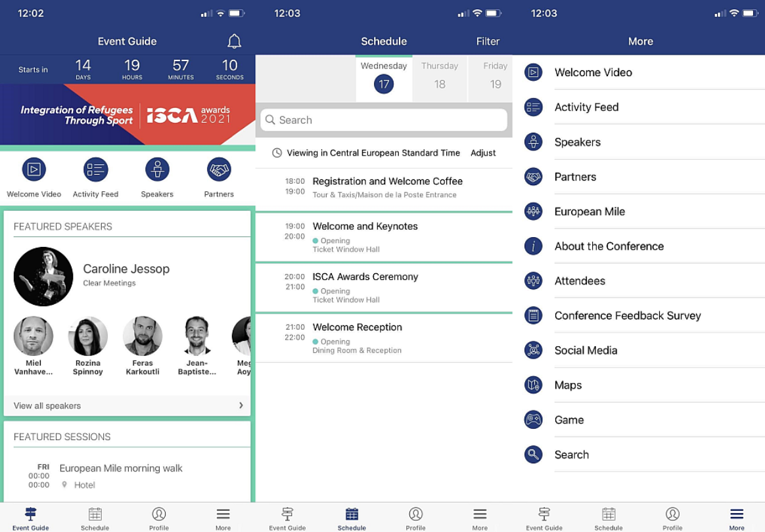Open Maps in the More menu
Screen dimensions: 765x532
pos(568,385)
